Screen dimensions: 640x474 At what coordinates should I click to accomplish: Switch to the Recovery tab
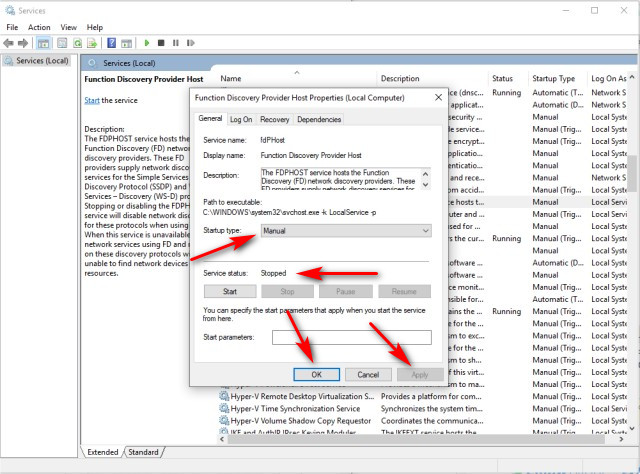pos(274,119)
